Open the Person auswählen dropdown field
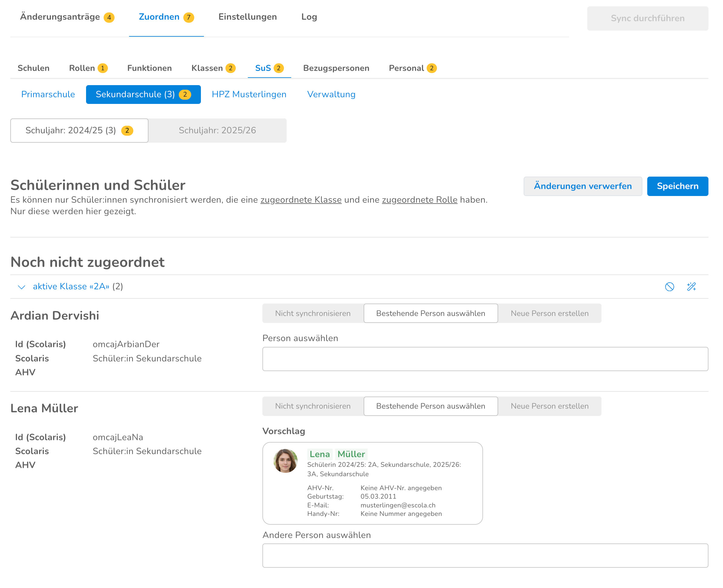 [485, 359]
